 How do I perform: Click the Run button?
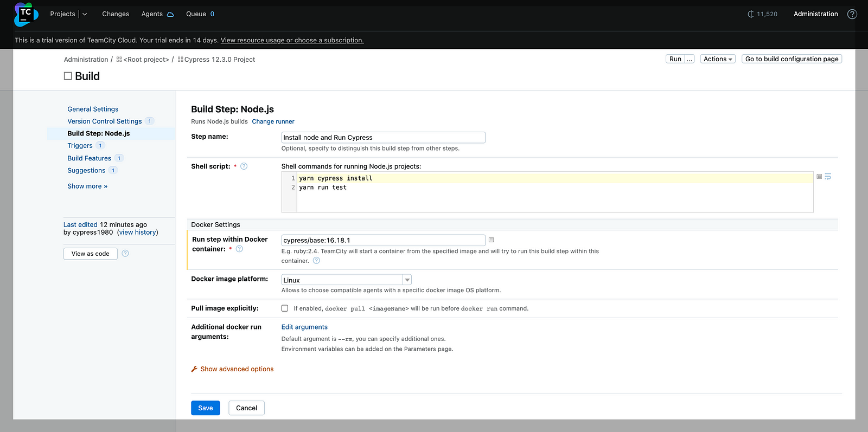675,59
